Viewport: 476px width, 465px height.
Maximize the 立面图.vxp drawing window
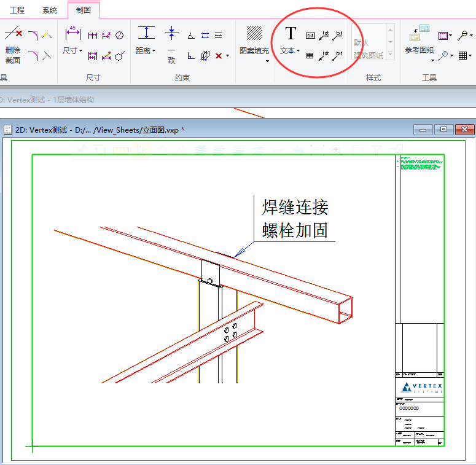tap(443, 130)
